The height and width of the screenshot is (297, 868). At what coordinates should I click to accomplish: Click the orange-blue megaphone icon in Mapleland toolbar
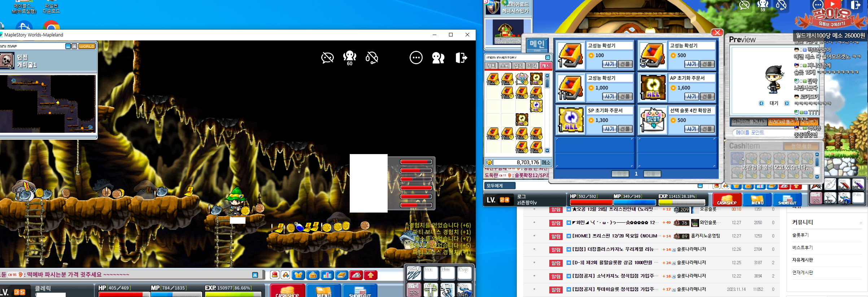286,275
